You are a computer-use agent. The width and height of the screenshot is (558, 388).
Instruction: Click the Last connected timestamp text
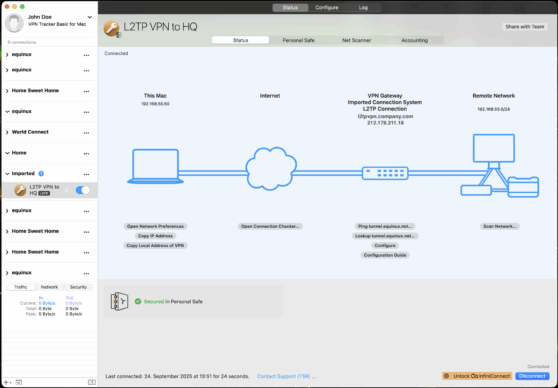pyautogui.click(x=177, y=376)
